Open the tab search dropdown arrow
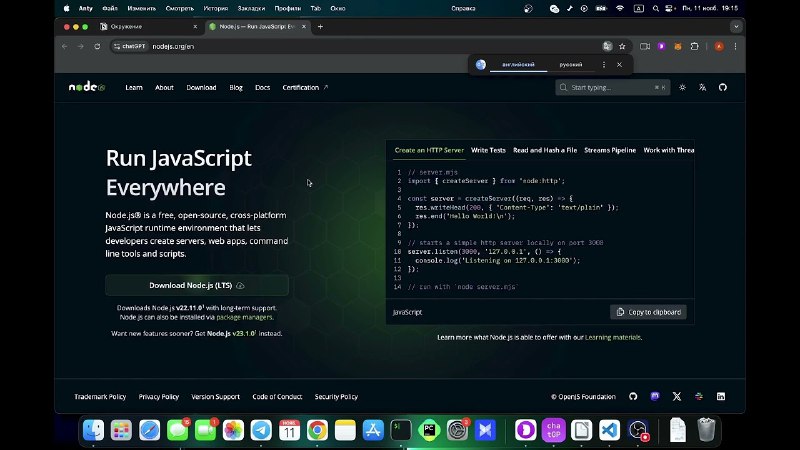This screenshot has width=800, height=450. pyautogui.click(x=736, y=27)
